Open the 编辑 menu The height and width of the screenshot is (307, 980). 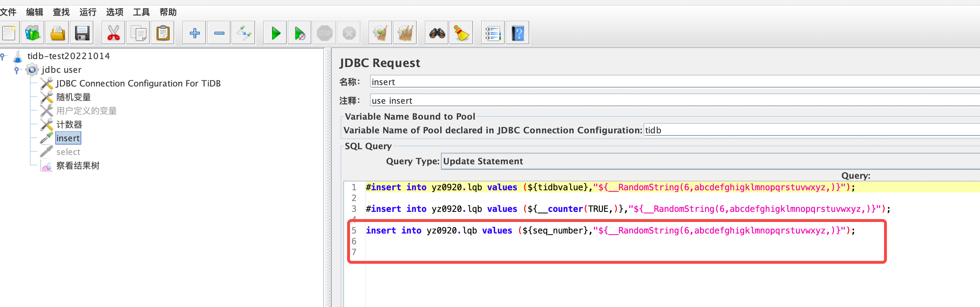[35, 12]
